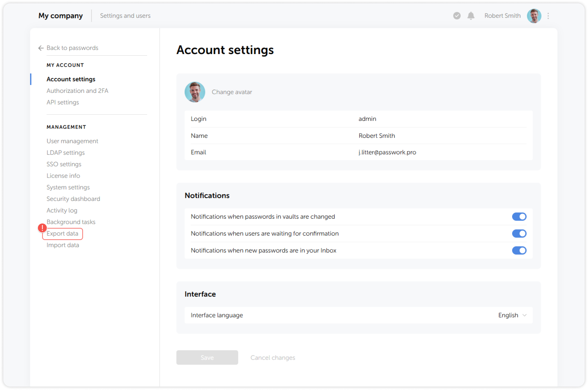Click Robert Smith's avatar in the top bar
This screenshot has height=390, width=588.
[534, 16]
